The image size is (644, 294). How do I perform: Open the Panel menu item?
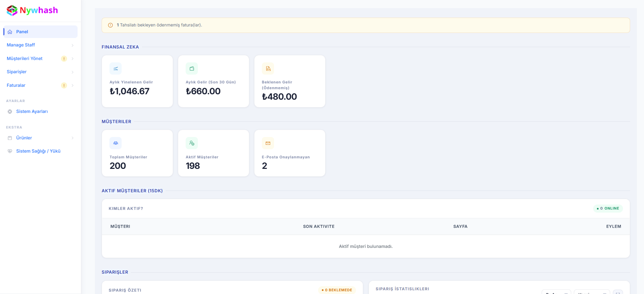(x=40, y=32)
